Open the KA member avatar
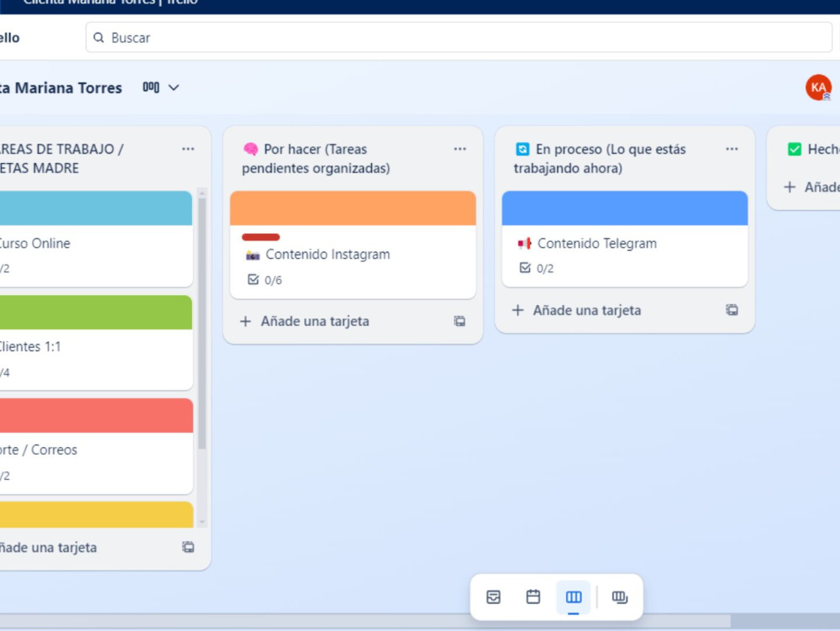 pos(818,87)
